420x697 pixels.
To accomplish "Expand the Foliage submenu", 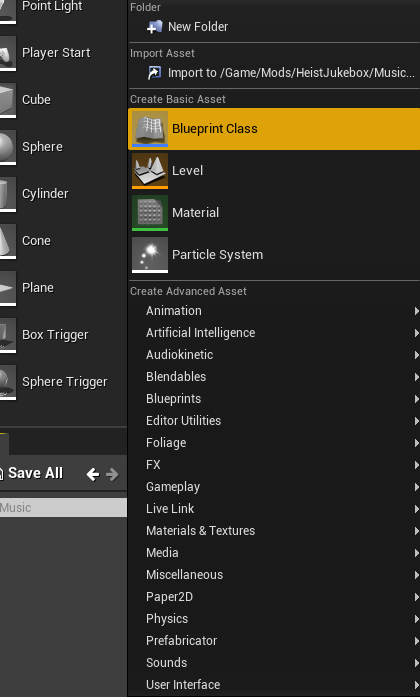I will pos(274,443).
